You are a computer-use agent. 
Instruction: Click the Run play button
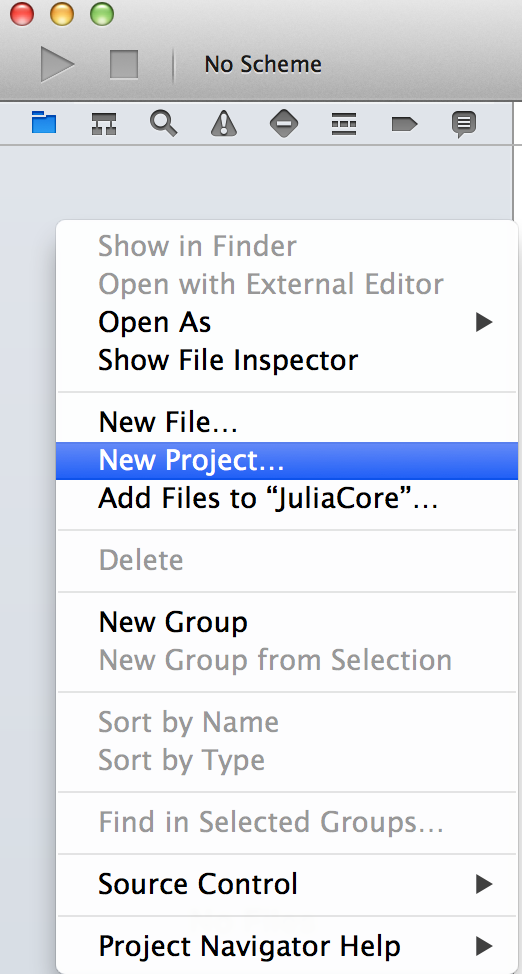(57, 64)
